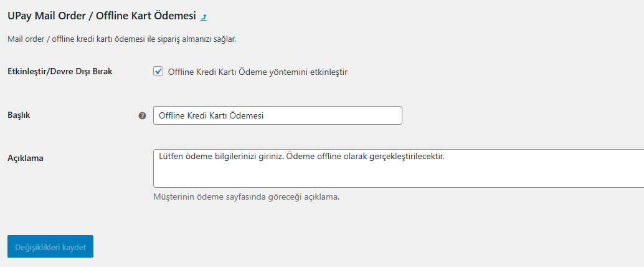Save with the Değişiklikleri kaydet button
Image resolution: width=644 pixels, height=267 pixels.
(50, 246)
